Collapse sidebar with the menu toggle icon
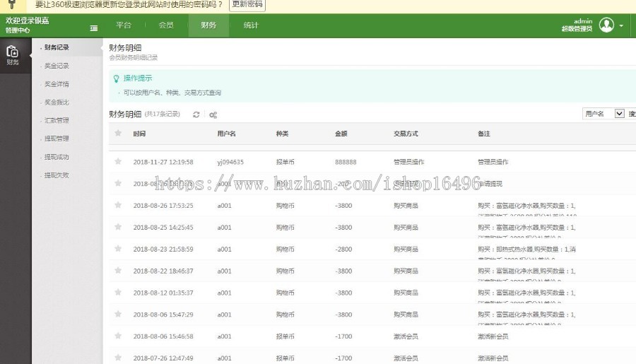Viewport: 636px width, 364px height. coord(94,28)
